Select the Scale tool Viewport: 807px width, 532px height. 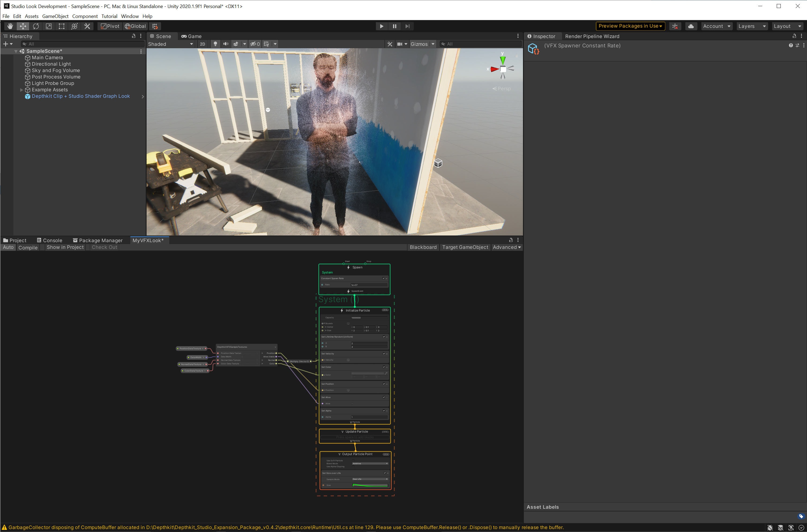(48, 26)
